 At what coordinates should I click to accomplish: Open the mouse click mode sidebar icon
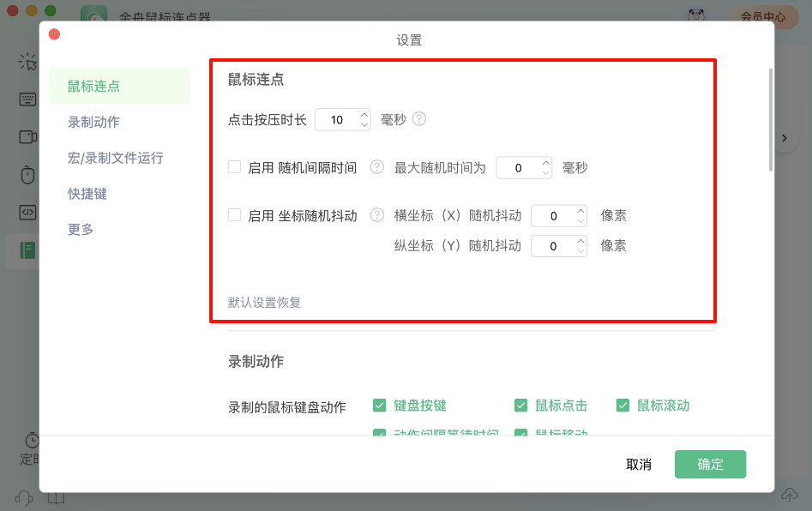(x=27, y=62)
